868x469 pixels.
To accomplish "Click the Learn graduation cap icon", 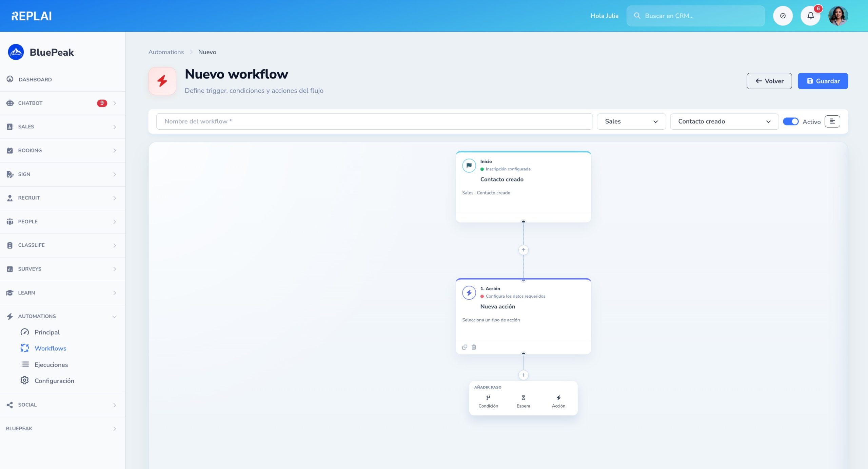I will pyautogui.click(x=10, y=293).
